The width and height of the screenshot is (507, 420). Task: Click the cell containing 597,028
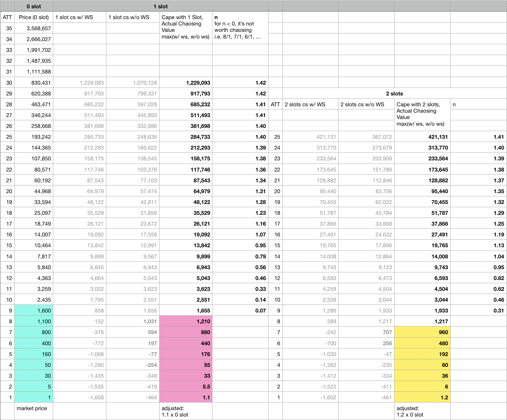(133, 104)
